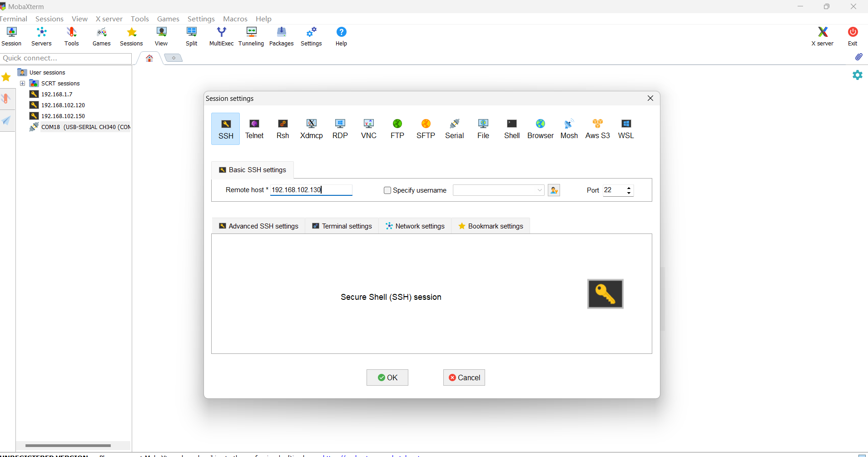Image resolution: width=868 pixels, height=457 pixels.
Task: Open the username dropdown list
Action: [x=539, y=190]
